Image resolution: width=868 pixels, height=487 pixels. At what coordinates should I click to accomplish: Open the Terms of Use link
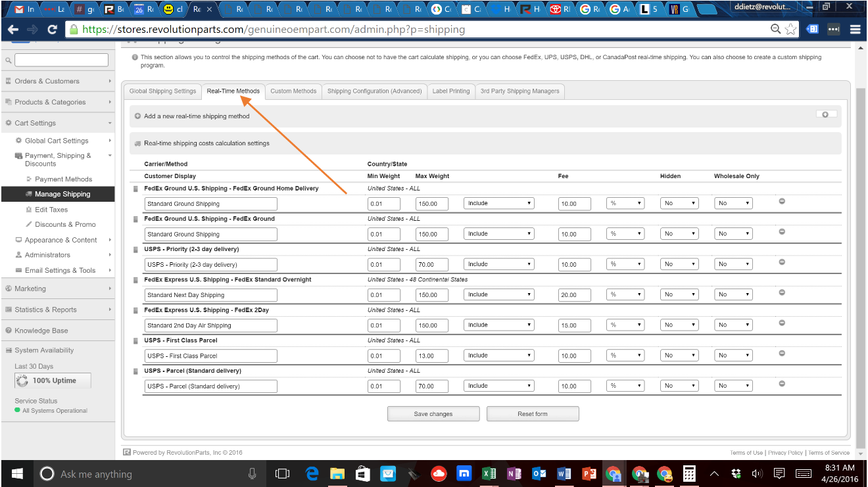(x=746, y=453)
